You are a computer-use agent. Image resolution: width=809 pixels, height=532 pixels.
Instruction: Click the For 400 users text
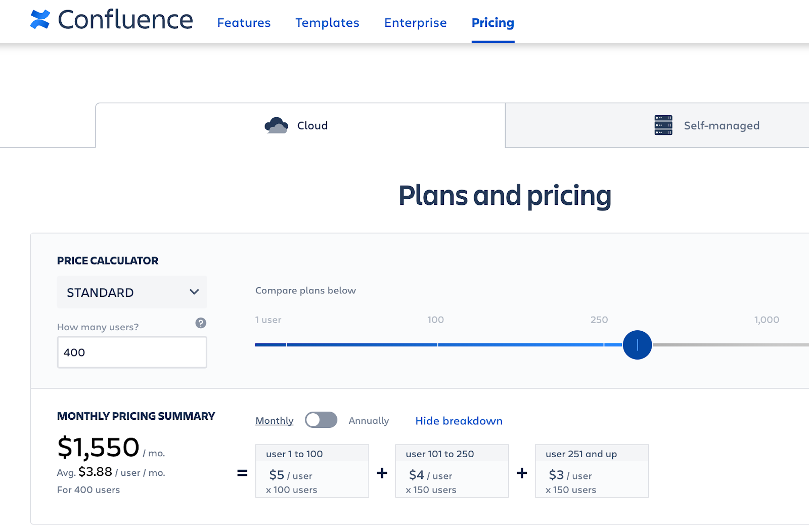pos(88,490)
